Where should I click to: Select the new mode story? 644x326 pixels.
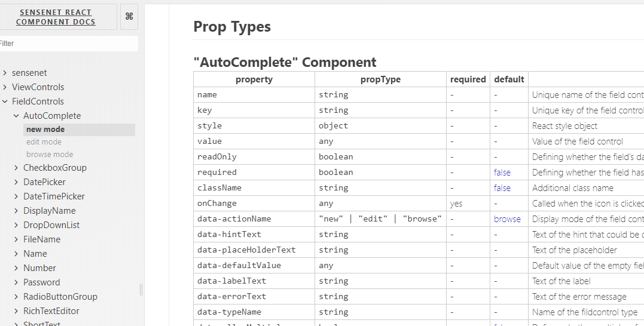point(45,130)
